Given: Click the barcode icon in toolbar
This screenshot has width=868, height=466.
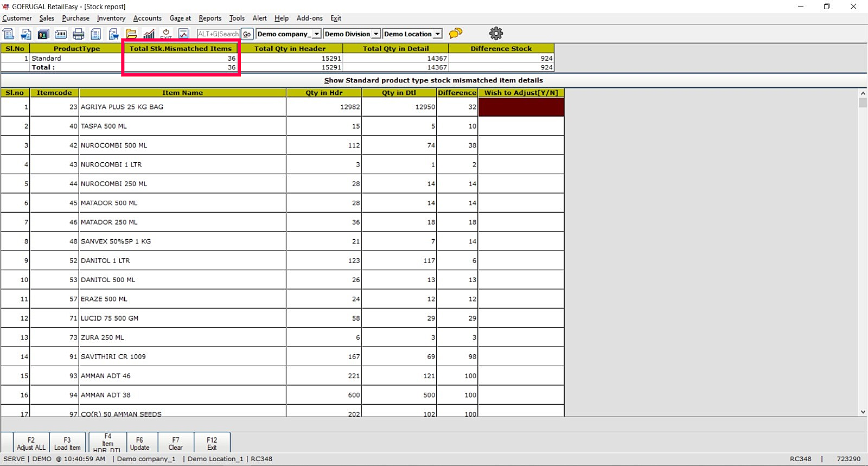Looking at the screenshot, I should coord(61,34).
